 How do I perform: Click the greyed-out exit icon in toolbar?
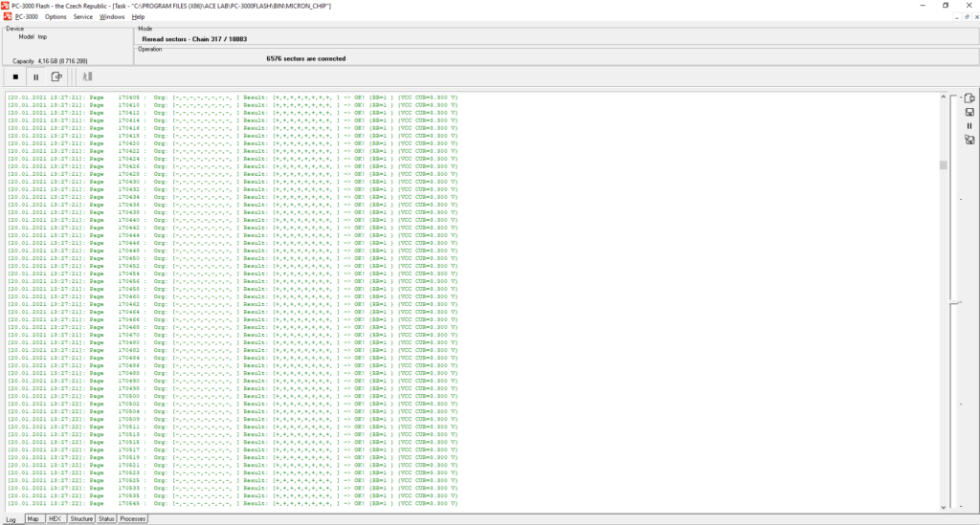tap(86, 77)
